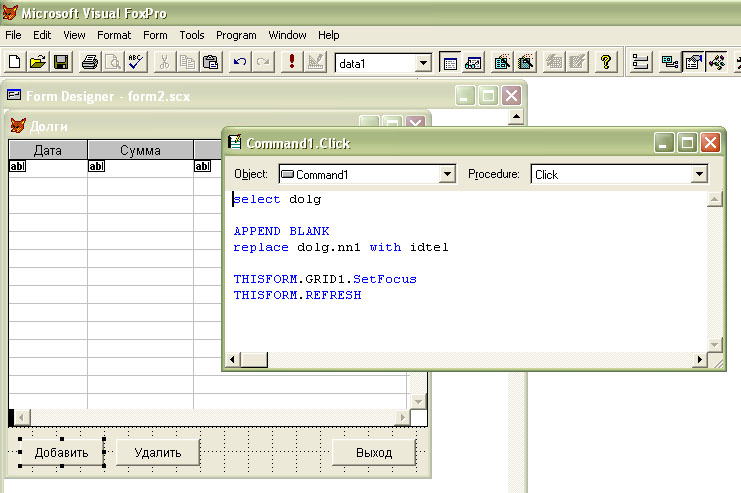Click the Выход button on the form
The height and width of the screenshot is (493, 741).
coord(373,452)
